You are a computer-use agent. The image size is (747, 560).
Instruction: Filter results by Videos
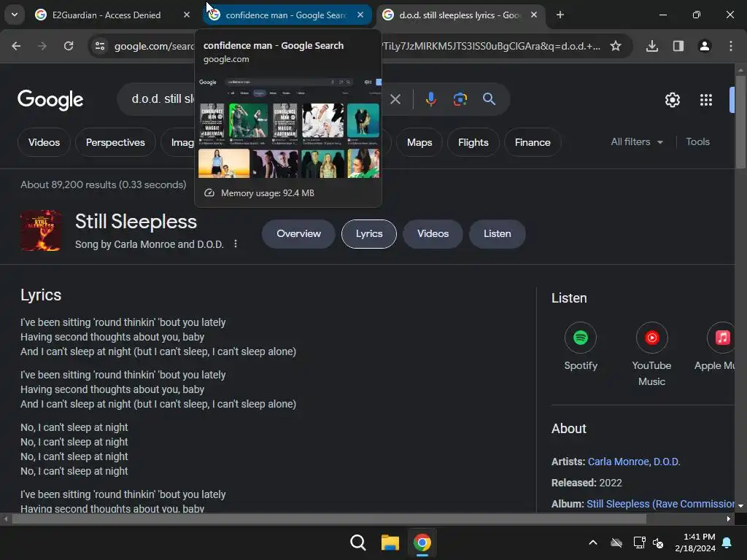44,142
